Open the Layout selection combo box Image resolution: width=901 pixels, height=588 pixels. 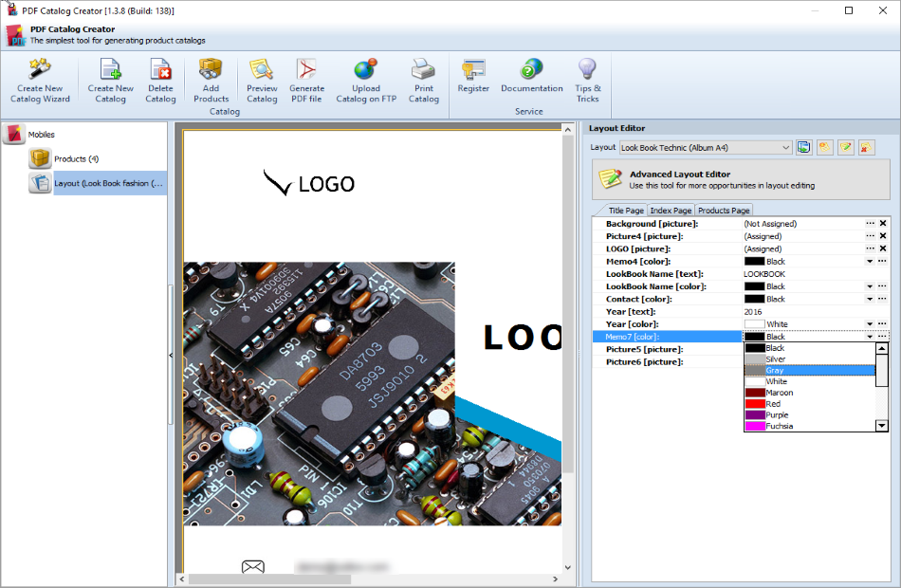click(x=706, y=148)
